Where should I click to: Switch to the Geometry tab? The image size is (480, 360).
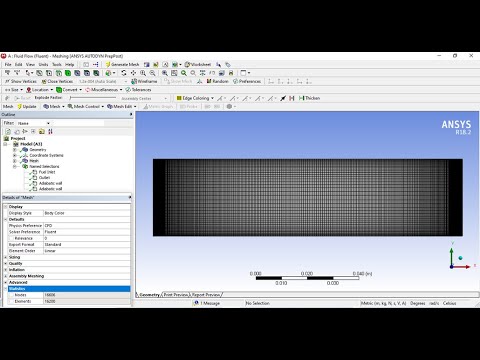(149, 295)
